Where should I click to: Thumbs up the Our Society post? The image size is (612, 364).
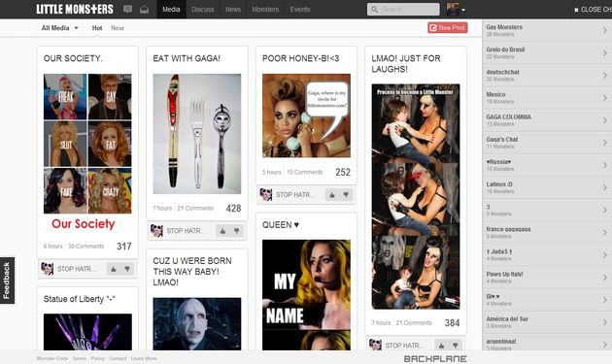[114, 269]
